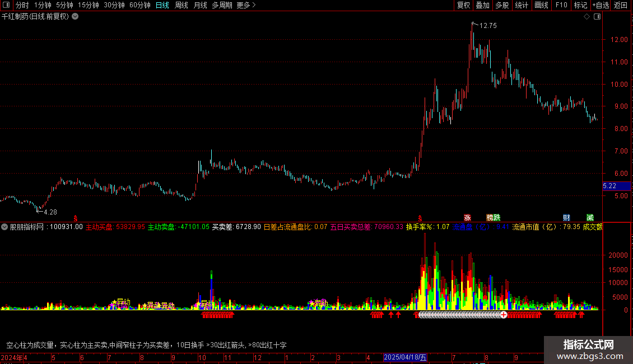
Task: Click the second red S marker
Action: 420,218
